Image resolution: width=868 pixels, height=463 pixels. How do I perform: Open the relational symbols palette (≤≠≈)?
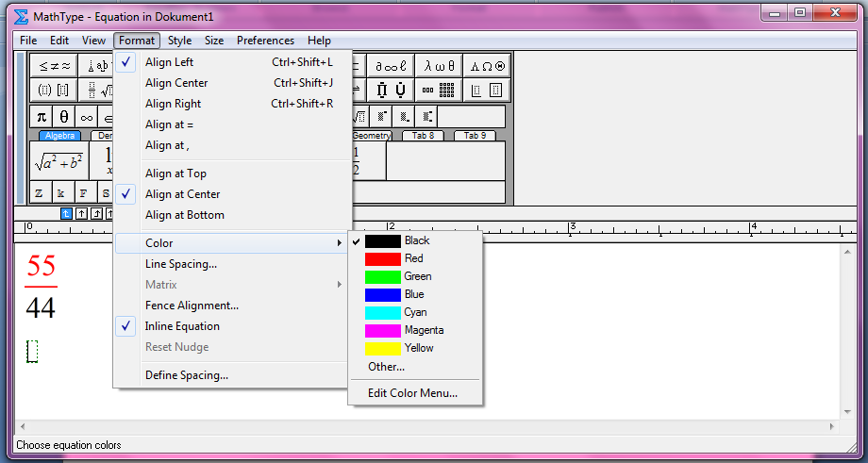(x=54, y=66)
